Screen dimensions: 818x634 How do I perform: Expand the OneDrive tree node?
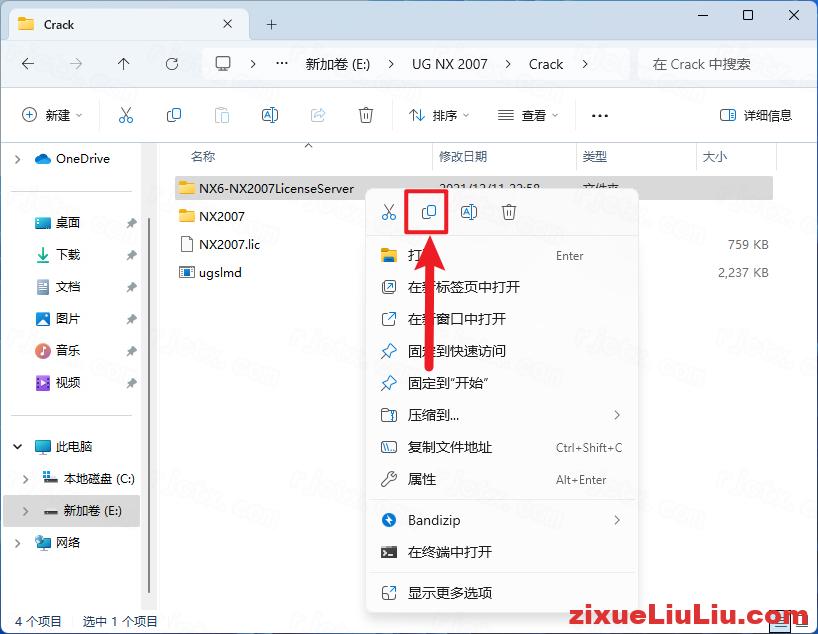point(18,159)
